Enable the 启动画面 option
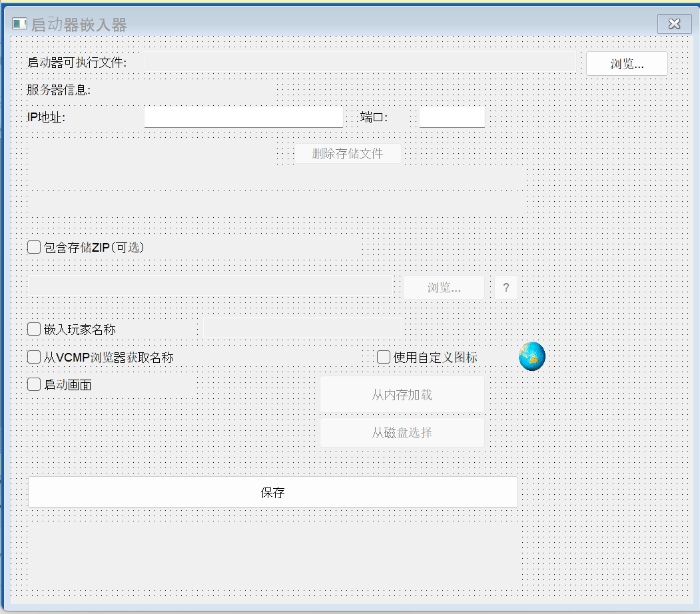700x614 pixels. point(33,384)
